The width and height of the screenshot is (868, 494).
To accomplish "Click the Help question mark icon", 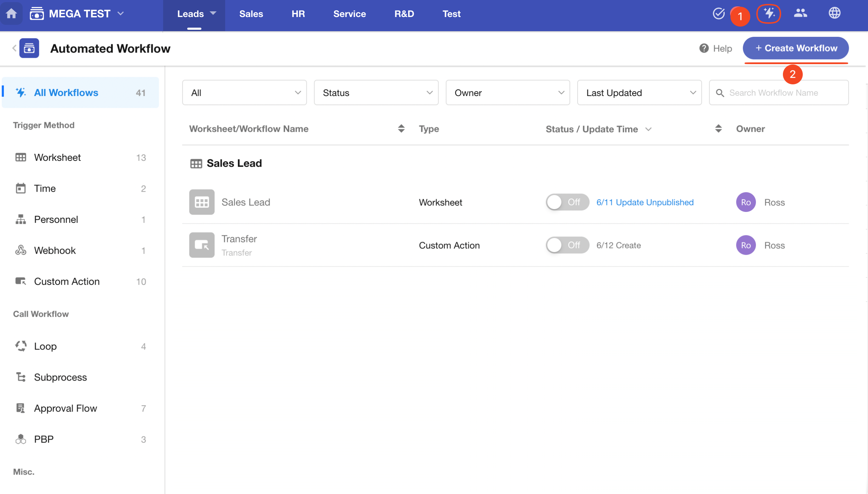I will [x=704, y=48].
